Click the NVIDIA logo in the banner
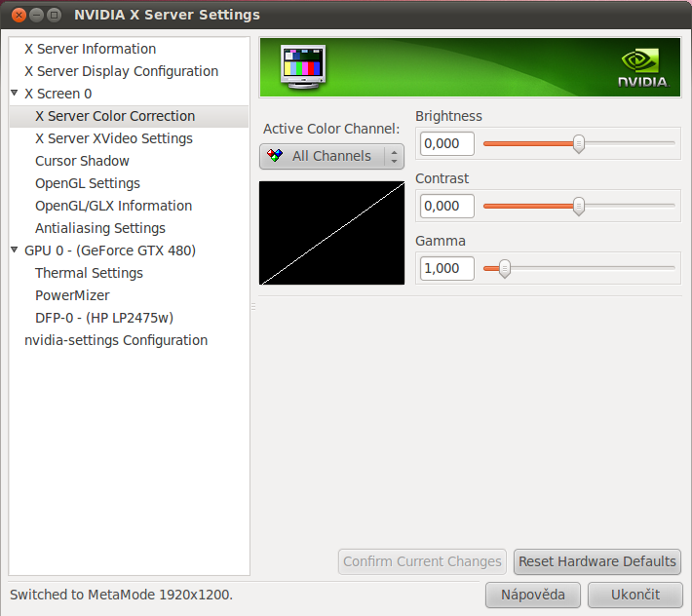692x616 pixels. click(x=643, y=68)
